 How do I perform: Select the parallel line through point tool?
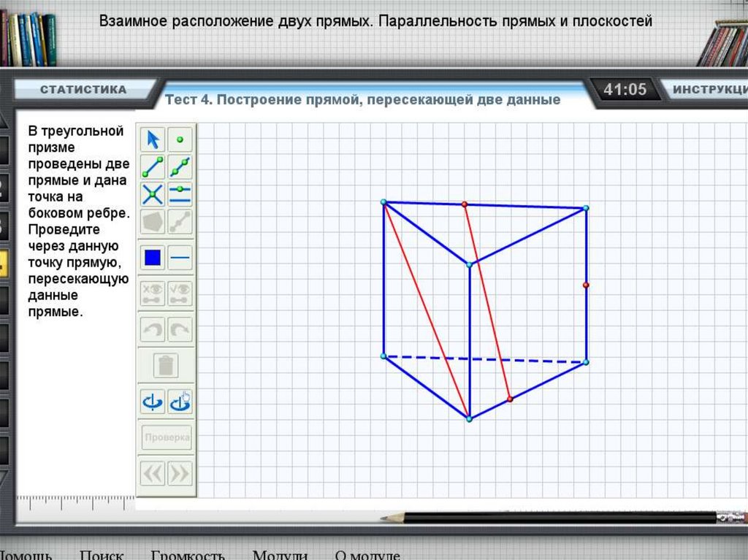(180, 194)
